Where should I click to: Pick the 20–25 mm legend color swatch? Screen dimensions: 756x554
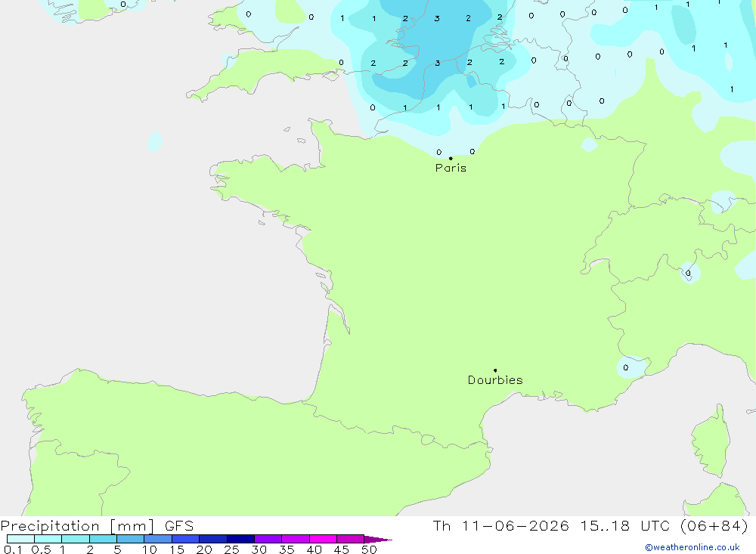[x=213, y=539]
